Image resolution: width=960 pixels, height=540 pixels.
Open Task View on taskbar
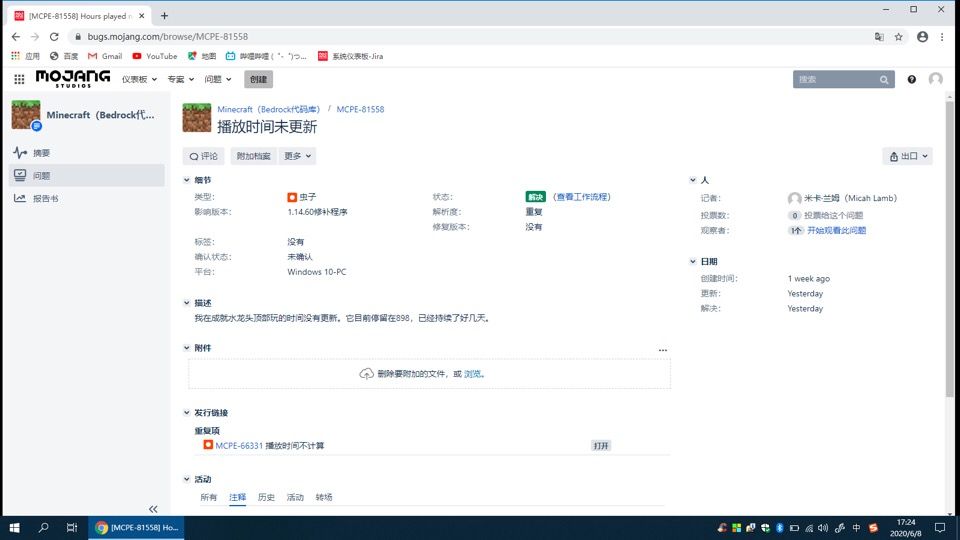[72, 527]
